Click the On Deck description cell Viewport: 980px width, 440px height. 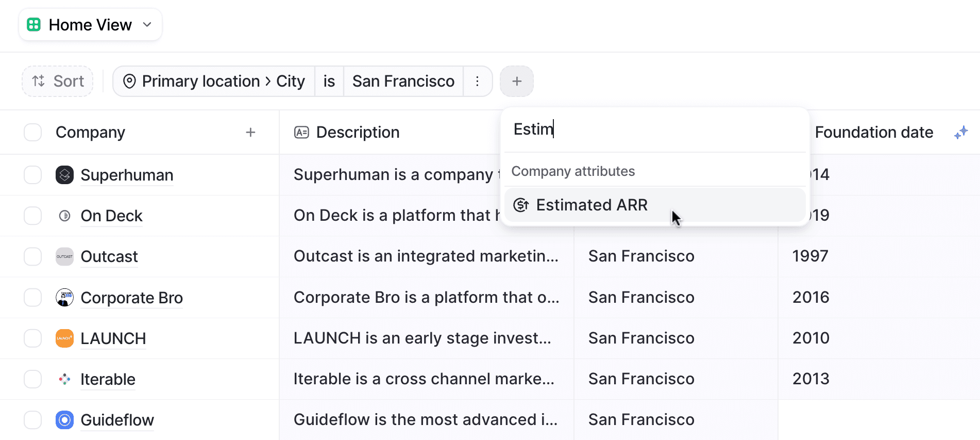click(390, 216)
